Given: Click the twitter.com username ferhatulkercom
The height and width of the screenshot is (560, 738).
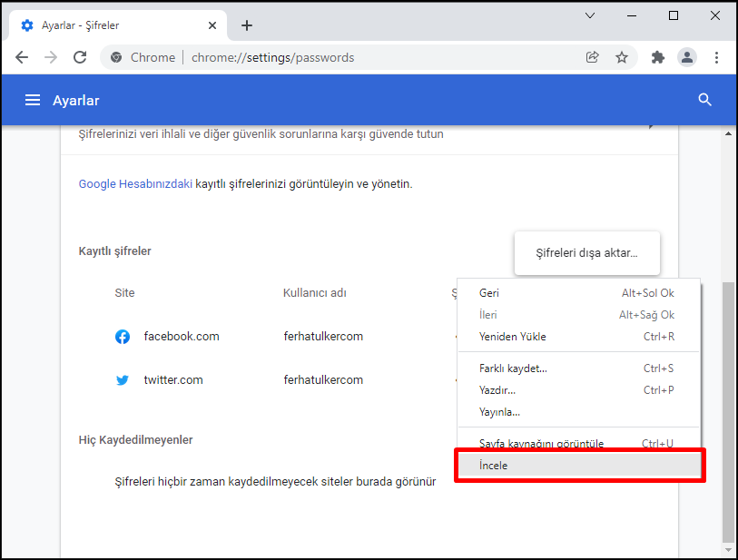Looking at the screenshot, I should [x=323, y=379].
